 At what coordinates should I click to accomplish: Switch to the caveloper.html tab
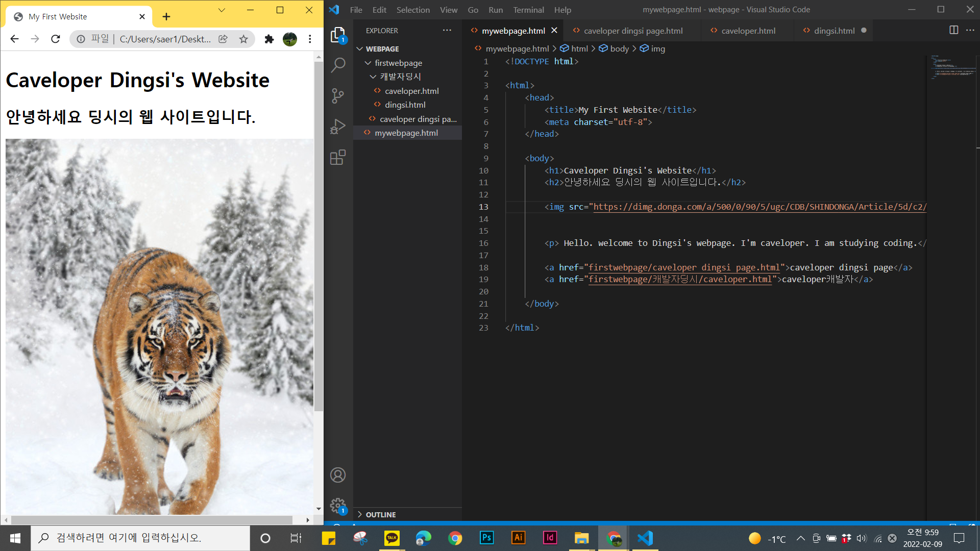pos(748,31)
